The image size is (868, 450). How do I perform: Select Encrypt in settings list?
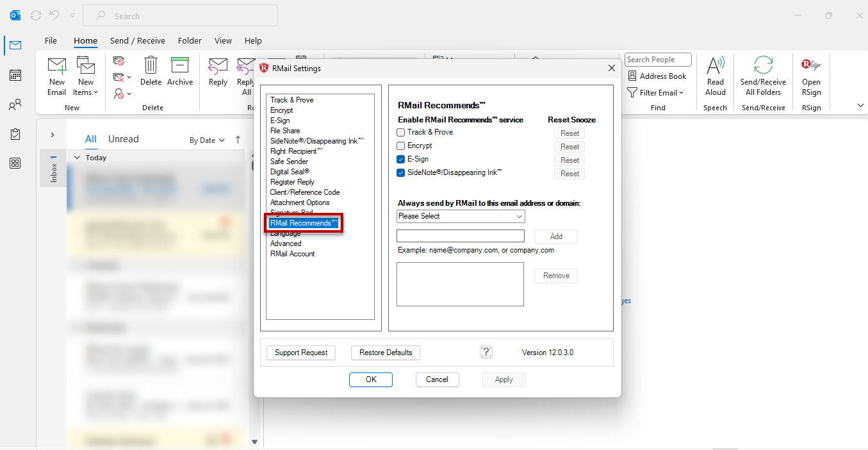pyautogui.click(x=281, y=110)
